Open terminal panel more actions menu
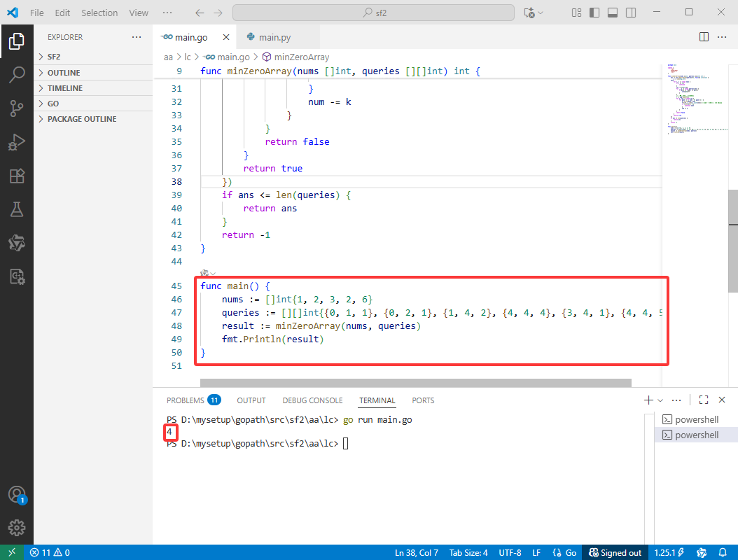 [x=676, y=400]
